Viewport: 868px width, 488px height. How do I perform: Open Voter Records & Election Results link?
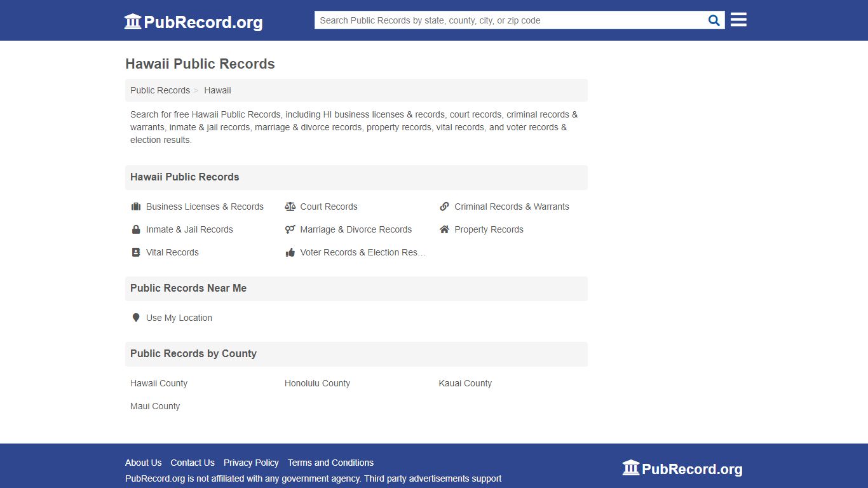tap(363, 252)
